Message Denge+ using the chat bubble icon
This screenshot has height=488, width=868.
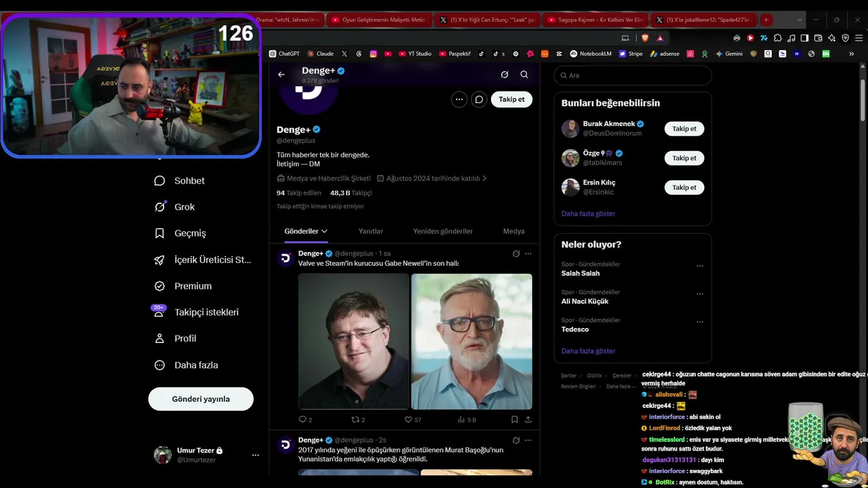(x=479, y=100)
